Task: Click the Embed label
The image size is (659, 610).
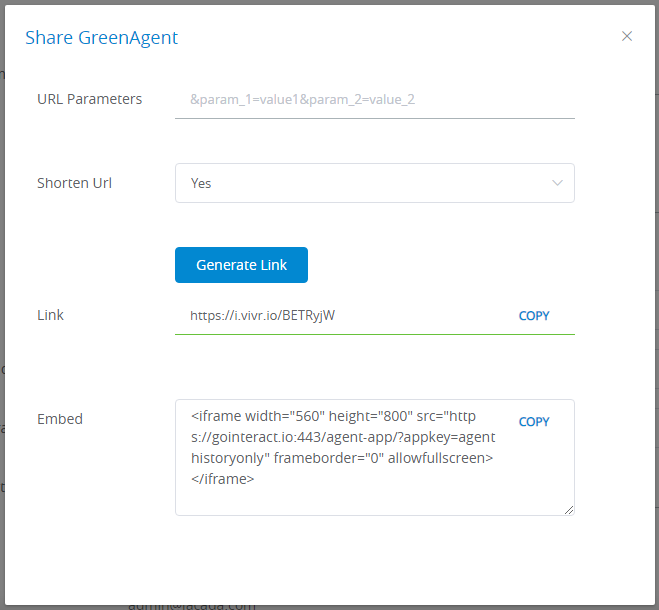Action: coord(60,419)
